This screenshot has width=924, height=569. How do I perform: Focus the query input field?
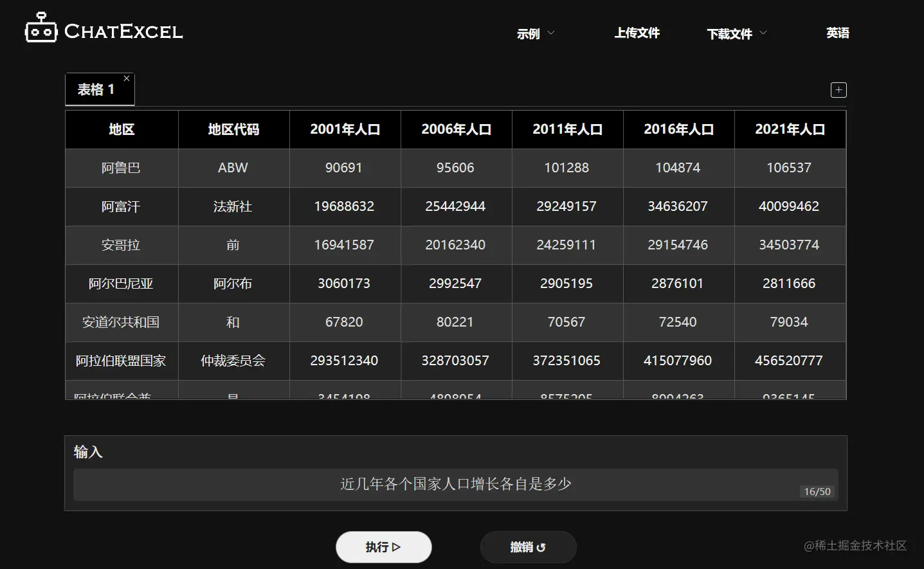pos(456,485)
